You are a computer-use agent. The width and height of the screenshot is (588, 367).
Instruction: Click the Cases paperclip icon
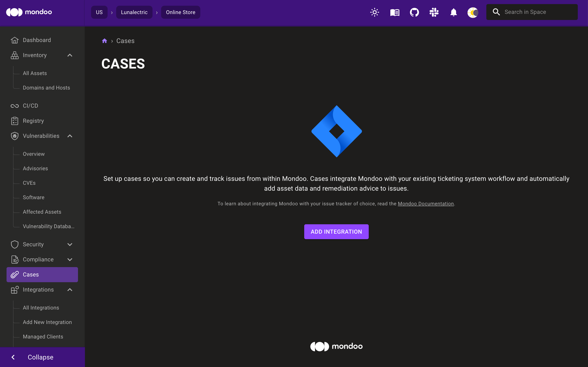click(x=14, y=274)
